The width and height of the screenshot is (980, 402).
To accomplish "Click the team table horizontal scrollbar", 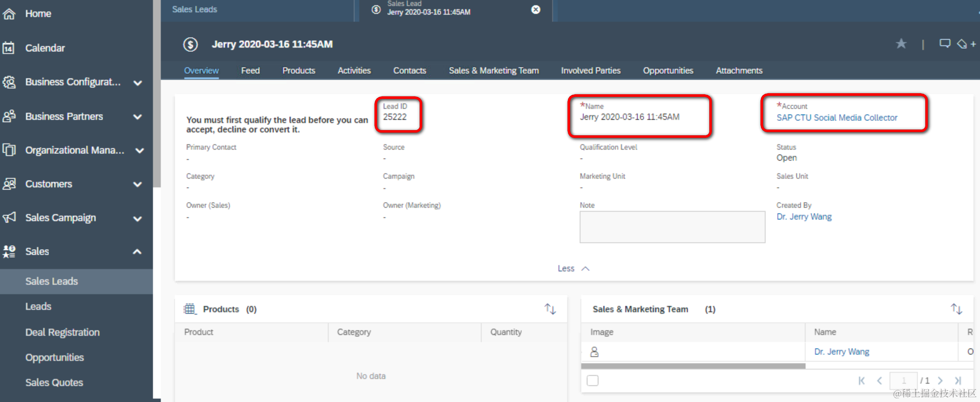I will pos(693,366).
